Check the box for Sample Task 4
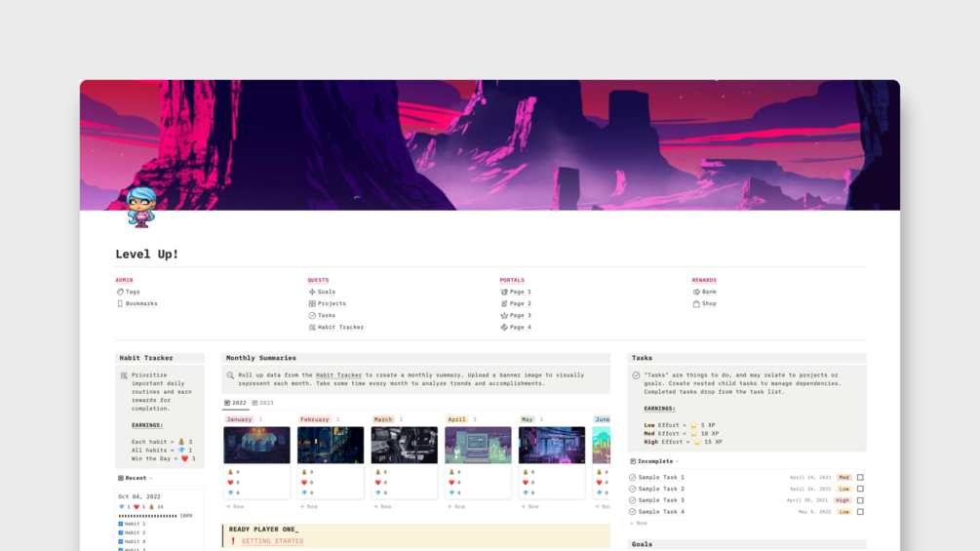980x551 pixels. click(860, 512)
